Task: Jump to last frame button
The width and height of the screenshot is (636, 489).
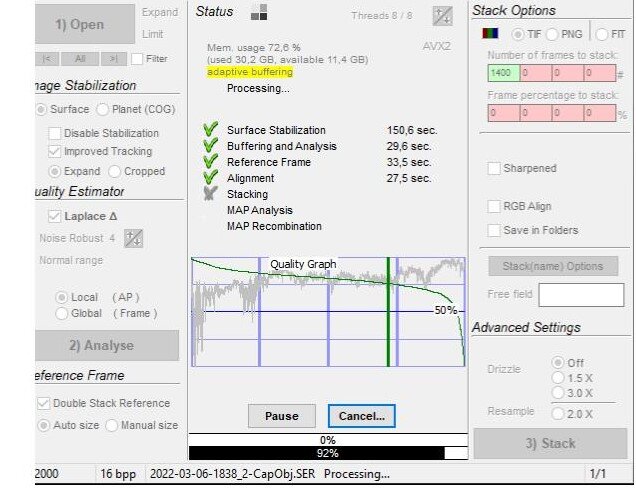Action: pyautogui.click(x=114, y=59)
